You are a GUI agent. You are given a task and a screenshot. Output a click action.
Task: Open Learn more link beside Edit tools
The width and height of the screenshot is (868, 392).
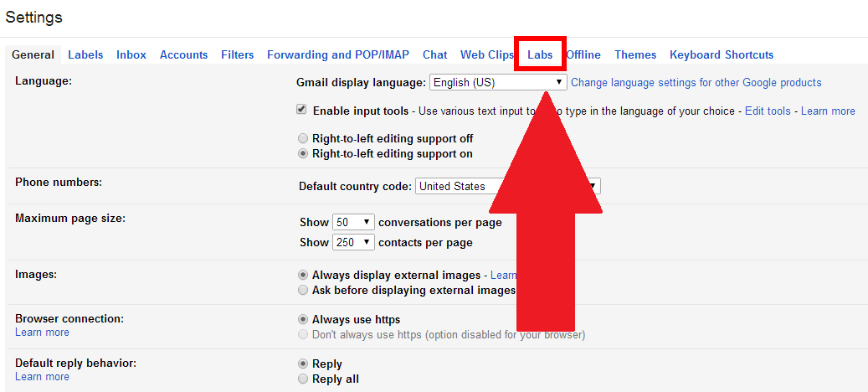828,111
